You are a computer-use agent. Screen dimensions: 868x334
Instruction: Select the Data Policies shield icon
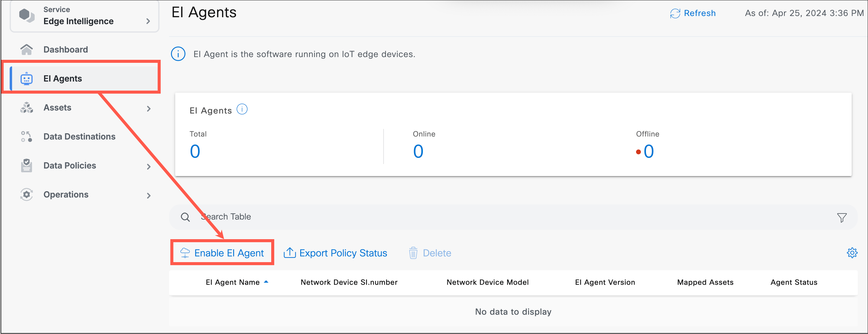tap(26, 165)
